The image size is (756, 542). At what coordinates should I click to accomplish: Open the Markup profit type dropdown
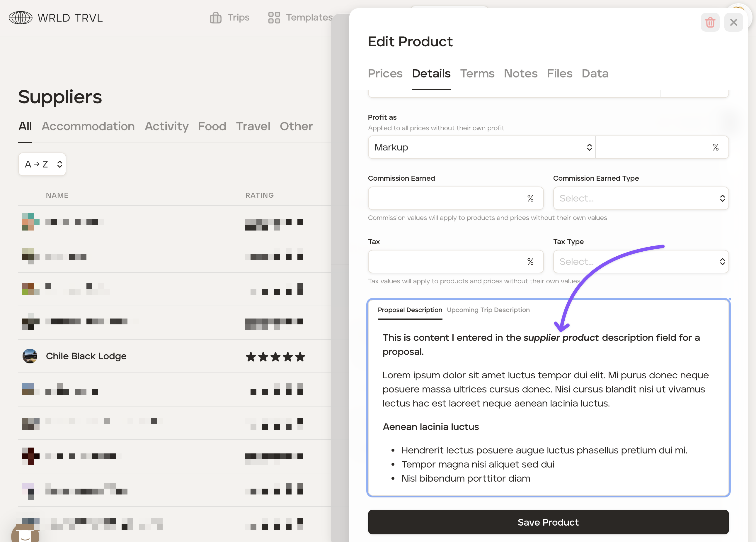coord(481,147)
